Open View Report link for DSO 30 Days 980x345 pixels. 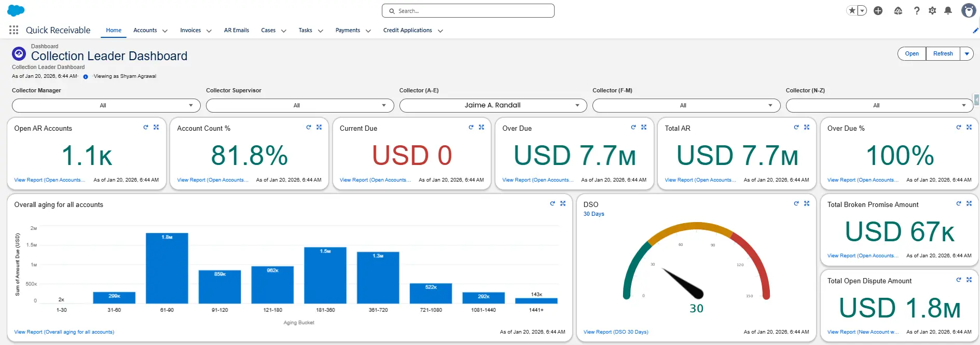coord(616,332)
